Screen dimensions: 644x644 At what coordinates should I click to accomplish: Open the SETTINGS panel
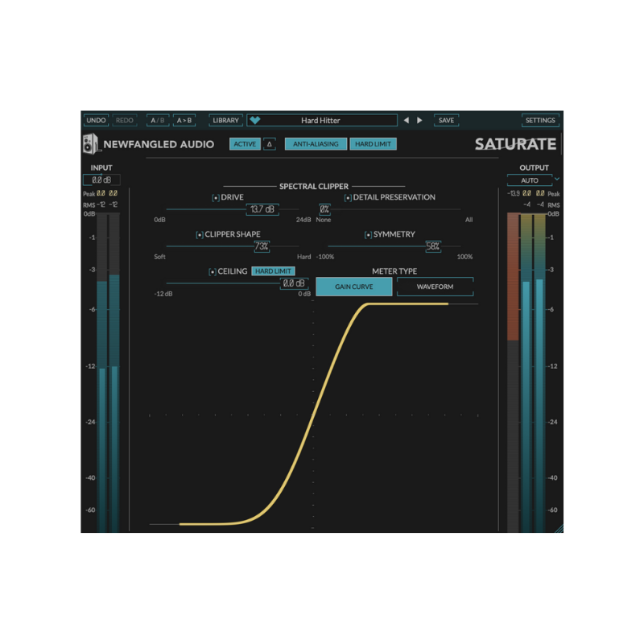coord(540,119)
